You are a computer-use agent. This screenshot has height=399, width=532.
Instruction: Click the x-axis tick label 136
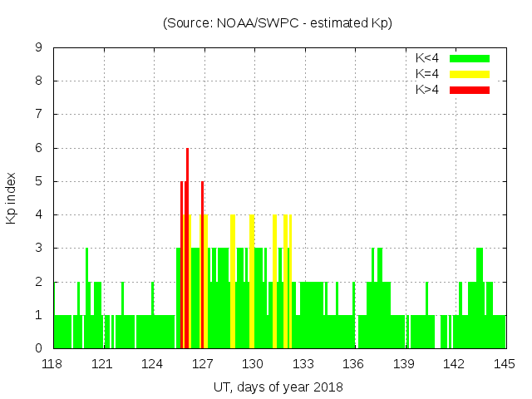pyautogui.click(x=354, y=364)
